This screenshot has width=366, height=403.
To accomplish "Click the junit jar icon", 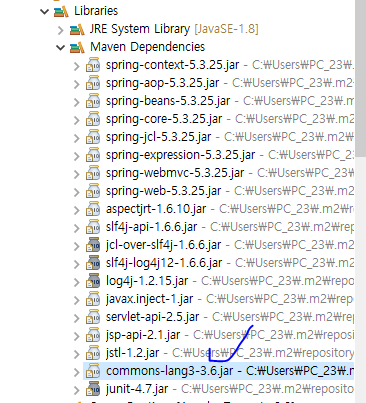I will point(93,389).
